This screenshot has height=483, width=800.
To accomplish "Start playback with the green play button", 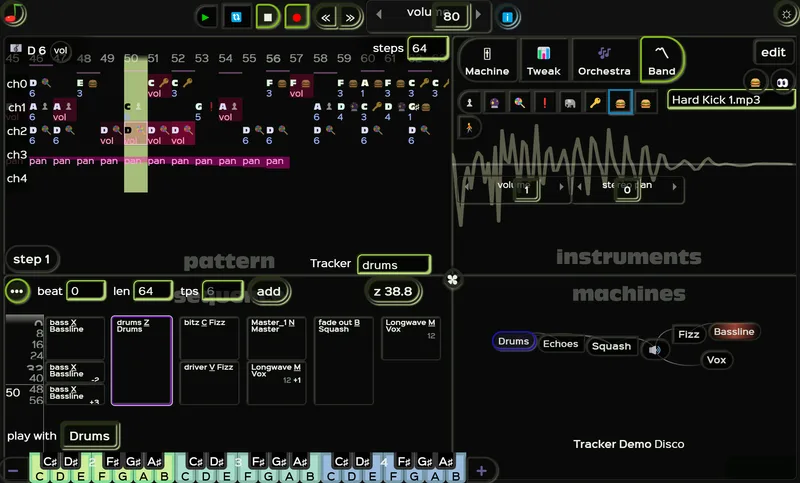I will point(206,17).
